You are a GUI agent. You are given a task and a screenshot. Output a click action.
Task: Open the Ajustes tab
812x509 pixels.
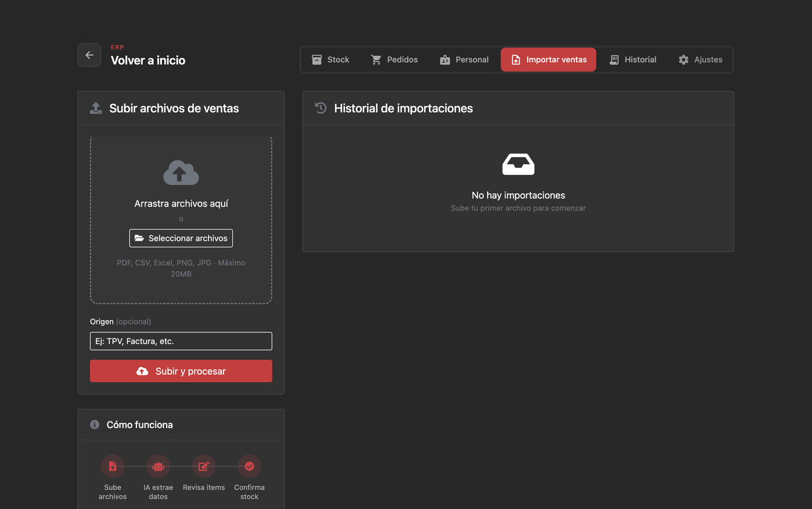(x=700, y=60)
